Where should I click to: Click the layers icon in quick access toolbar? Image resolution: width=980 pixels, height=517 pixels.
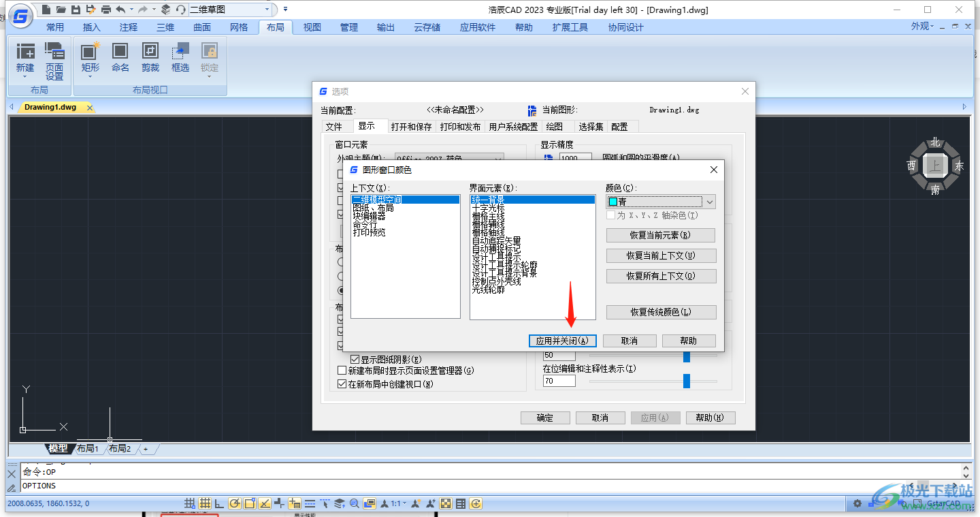click(165, 10)
